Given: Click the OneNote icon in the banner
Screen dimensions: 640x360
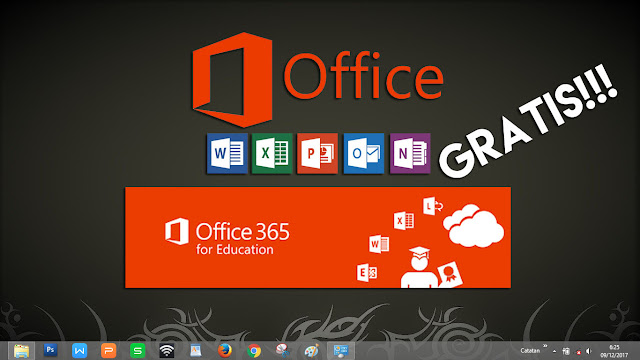Looking at the screenshot, I should [x=410, y=153].
